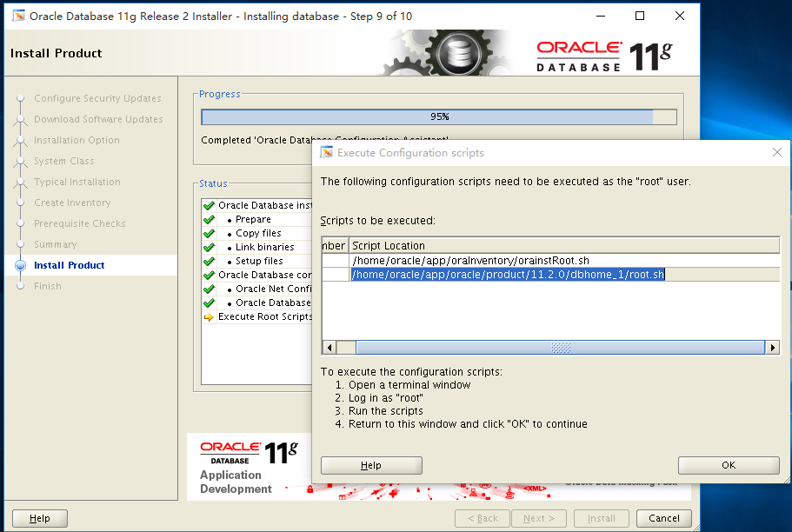This screenshot has width=792, height=532.
Task: Close the Oracle installer window
Action: tap(680, 16)
